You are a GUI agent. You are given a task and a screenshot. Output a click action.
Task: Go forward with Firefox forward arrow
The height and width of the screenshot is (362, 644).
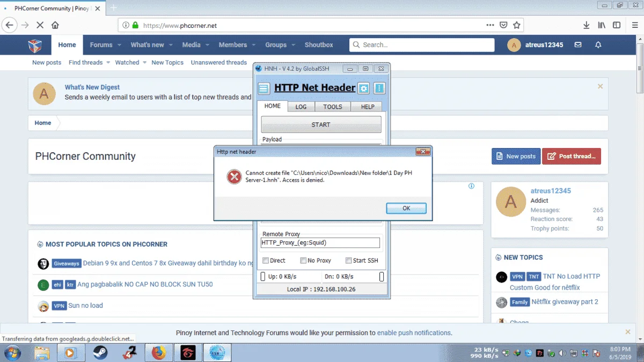tap(25, 25)
